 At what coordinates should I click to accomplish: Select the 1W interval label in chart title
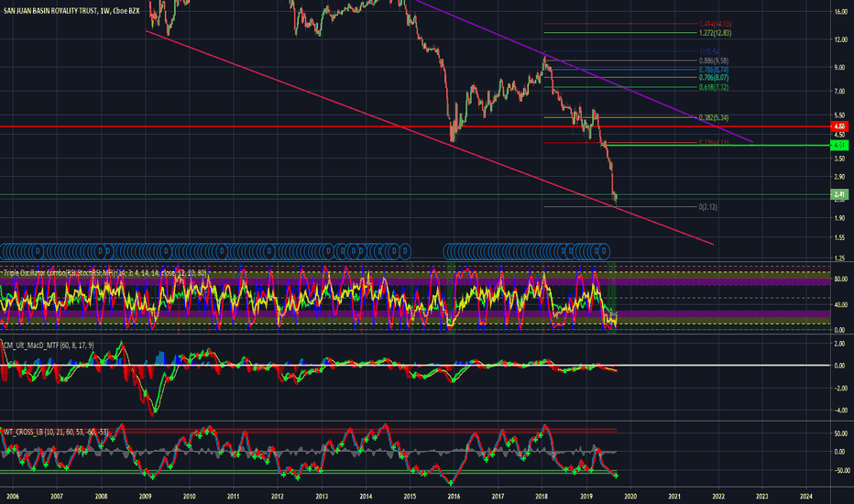pyautogui.click(x=104, y=11)
